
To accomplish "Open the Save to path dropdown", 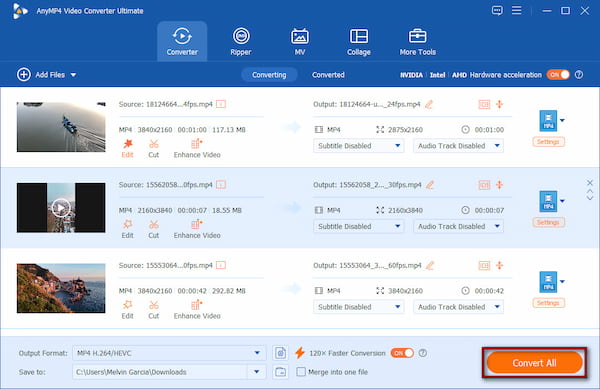I will (257, 372).
